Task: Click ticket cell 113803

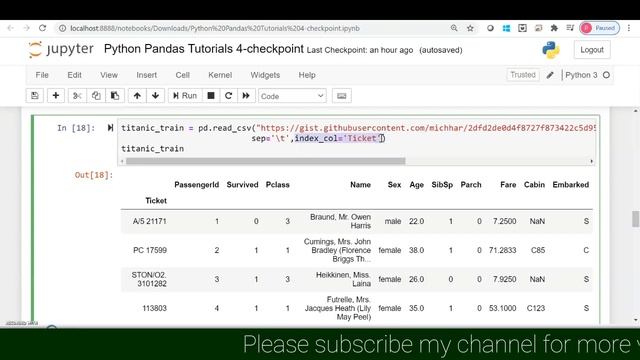Action: click(154, 308)
